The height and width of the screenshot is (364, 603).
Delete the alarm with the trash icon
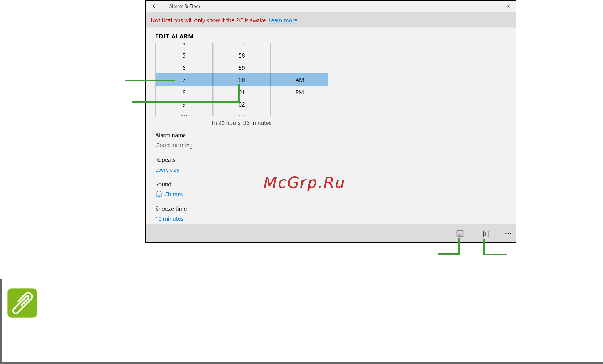pyautogui.click(x=486, y=233)
